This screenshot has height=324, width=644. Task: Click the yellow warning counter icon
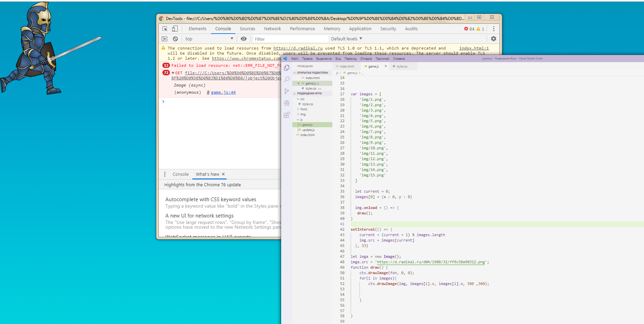478,29
